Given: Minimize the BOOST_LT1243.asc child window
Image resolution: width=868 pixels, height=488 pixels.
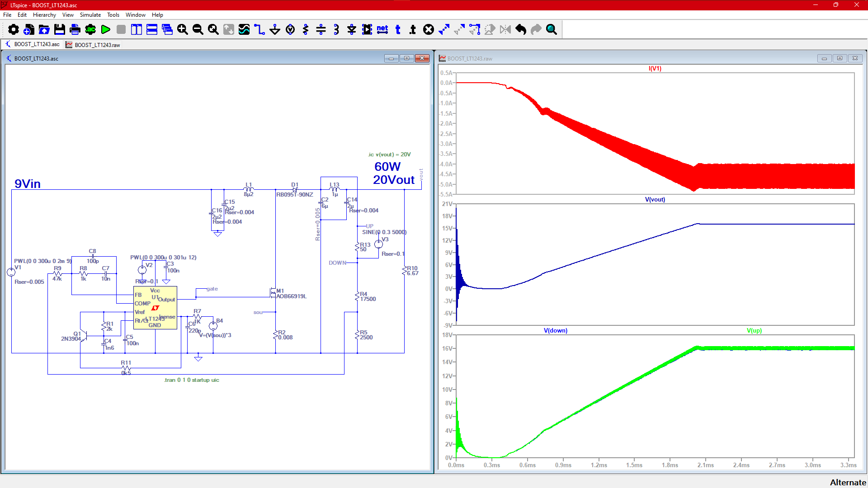Looking at the screenshot, I should [x=391, y=58].
